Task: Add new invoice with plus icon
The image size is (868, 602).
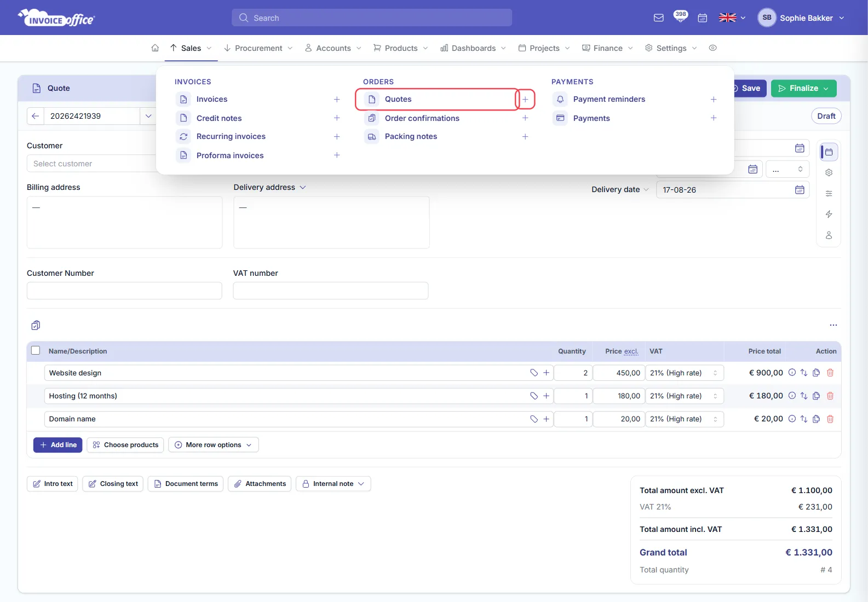Action: [x=337, y=100]
